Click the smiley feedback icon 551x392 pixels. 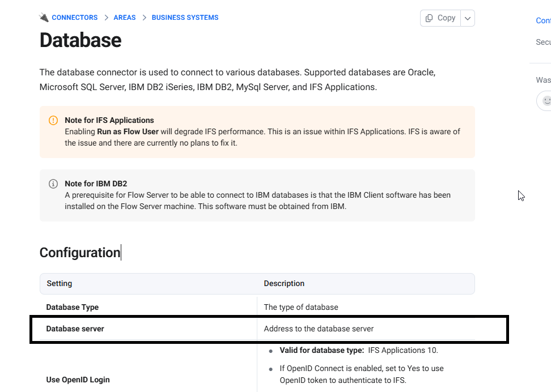[546, 100]
